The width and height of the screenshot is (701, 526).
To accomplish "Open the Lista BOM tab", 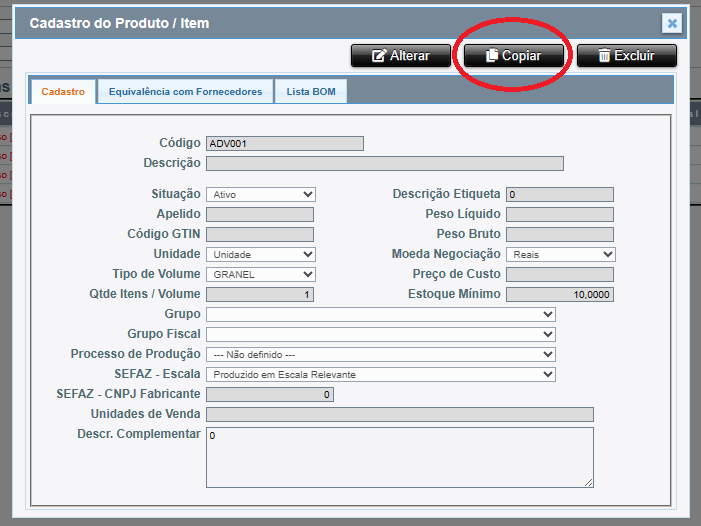I will point(311,92).
